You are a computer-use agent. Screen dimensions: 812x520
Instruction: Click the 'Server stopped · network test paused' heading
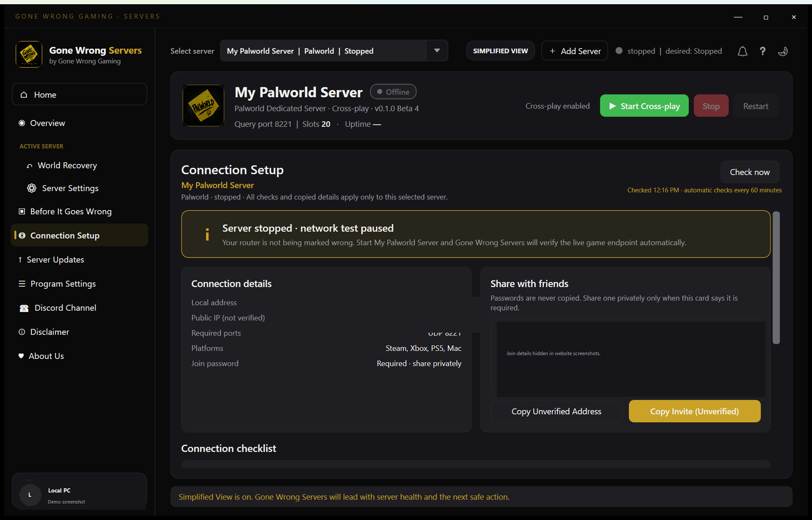click(308, 228)
